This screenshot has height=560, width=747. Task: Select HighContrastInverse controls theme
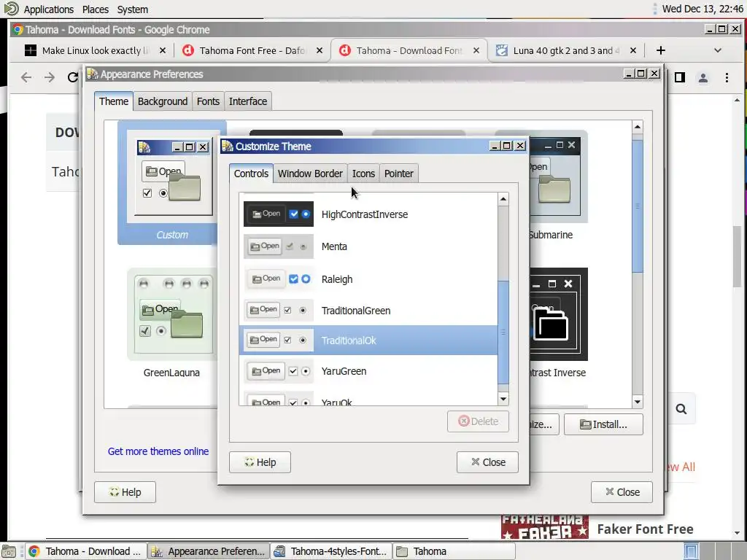[x=368, y=214]
